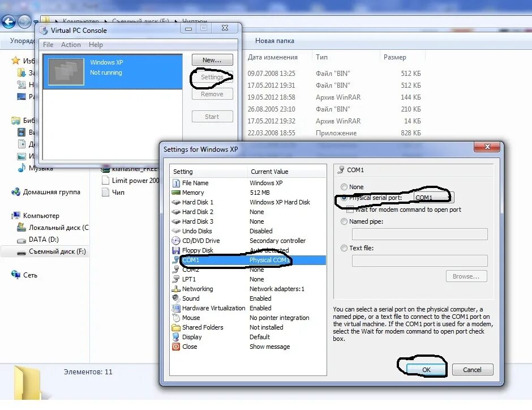Click the Hard Disk 1 icon
The image size is (532, 410).
176,202
